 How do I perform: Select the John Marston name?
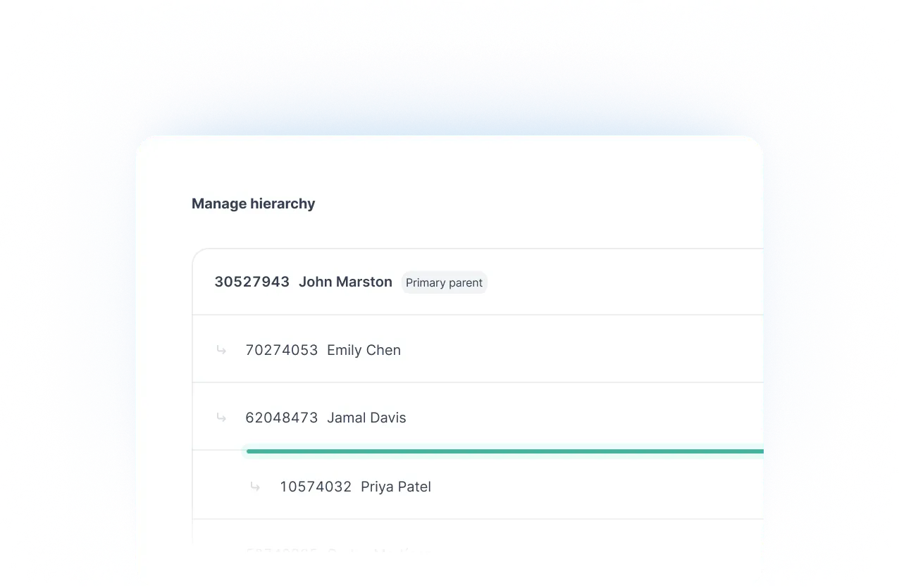(345, 282)
